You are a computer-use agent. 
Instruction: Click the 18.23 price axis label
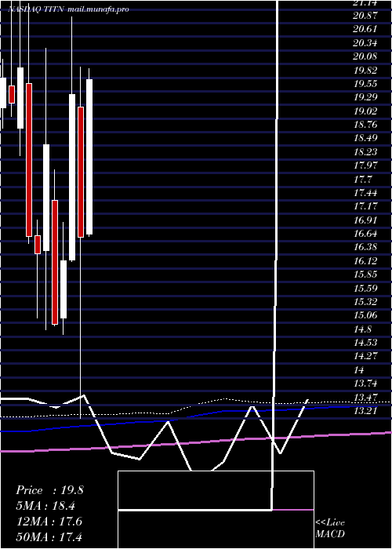tap(365, 151)
